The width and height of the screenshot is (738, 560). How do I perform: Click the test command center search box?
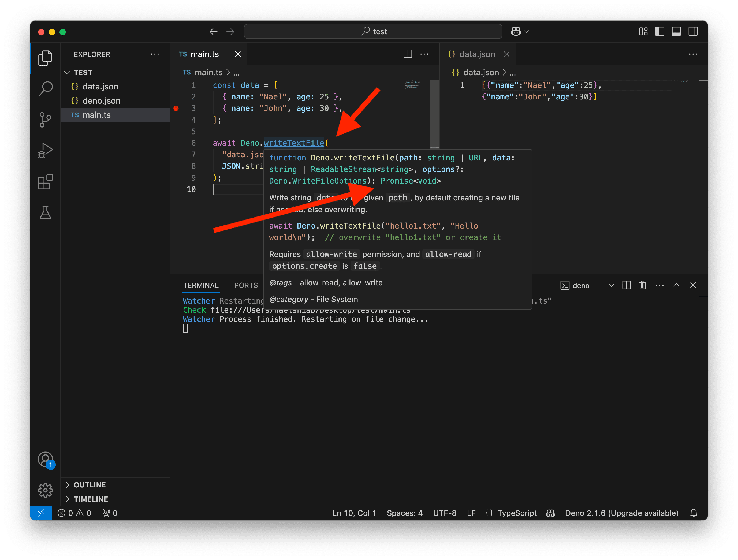tap(373, 32)
